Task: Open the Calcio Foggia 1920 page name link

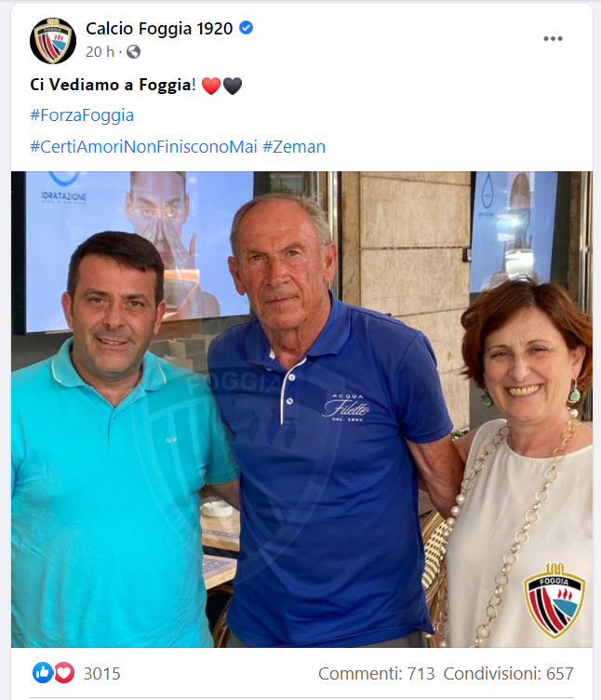Action: (159, 29)
